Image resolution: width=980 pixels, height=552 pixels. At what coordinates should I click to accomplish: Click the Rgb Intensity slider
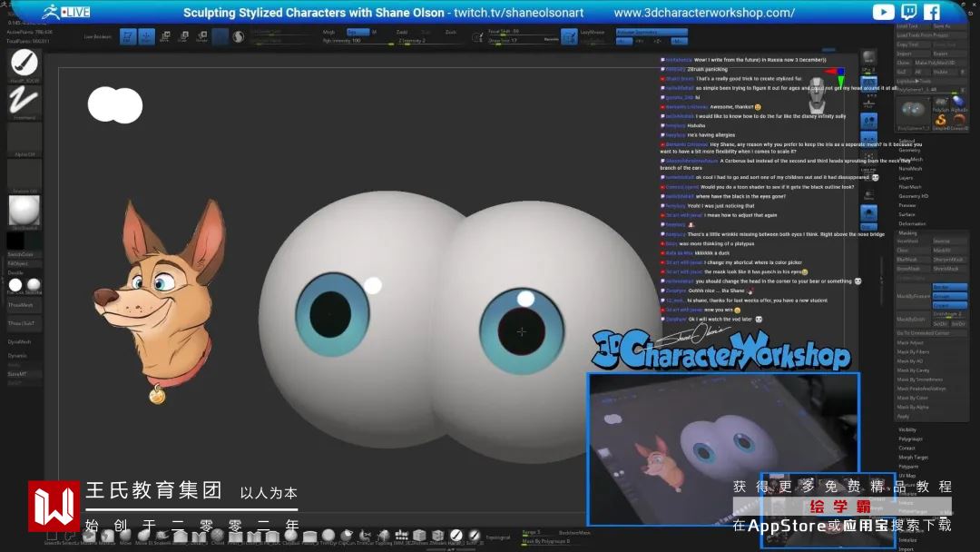pos(358,41)
